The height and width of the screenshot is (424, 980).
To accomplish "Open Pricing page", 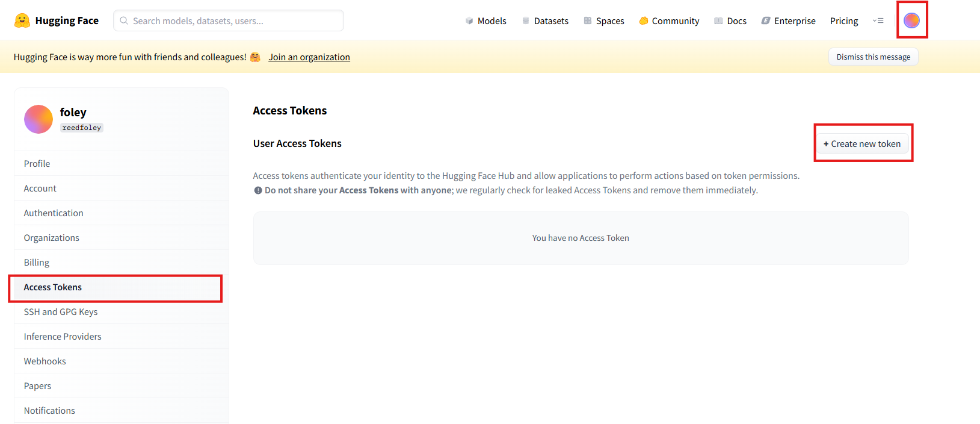I will (844, 20).
